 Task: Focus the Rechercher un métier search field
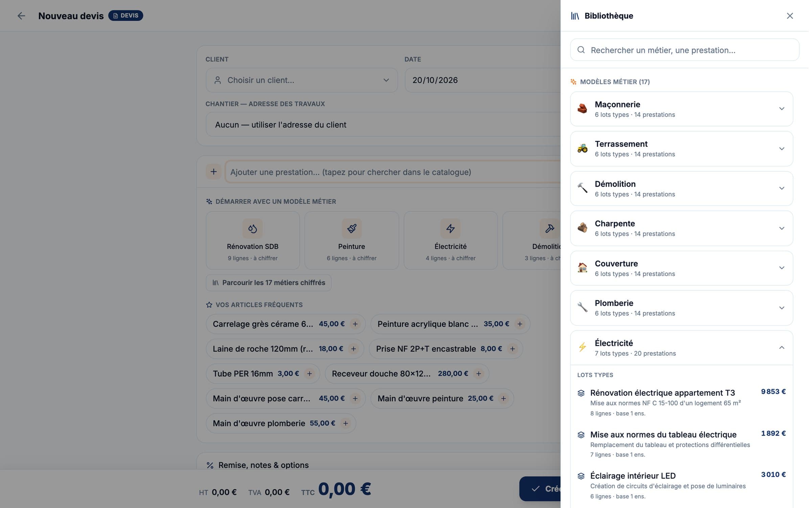pos(684,50)
